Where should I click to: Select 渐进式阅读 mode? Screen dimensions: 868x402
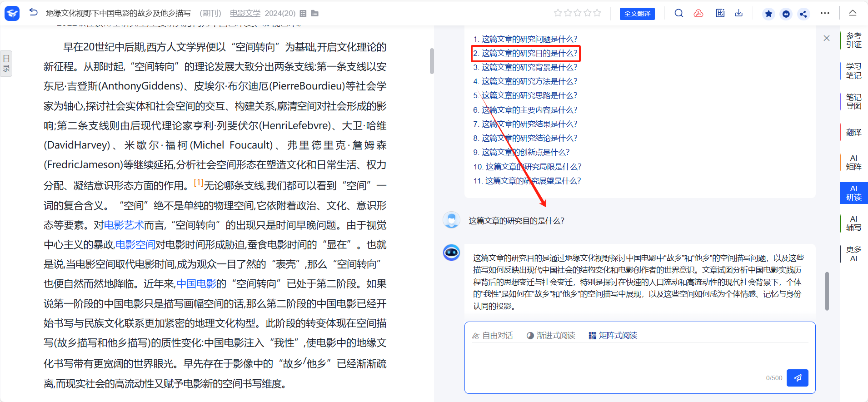click(x=551, y=335)
